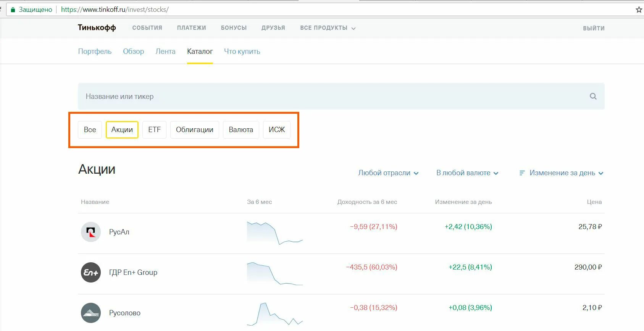This screenshot has height=331, width=644.
Task: Open the Друзья menu item
Action: (273, 28)
